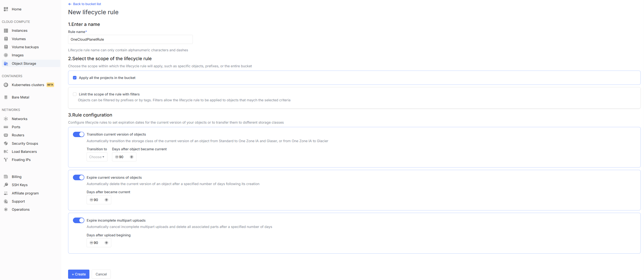644x280 pixels.
Task: Click the Floating IPs icon
Action: click(x=6, y=160)
